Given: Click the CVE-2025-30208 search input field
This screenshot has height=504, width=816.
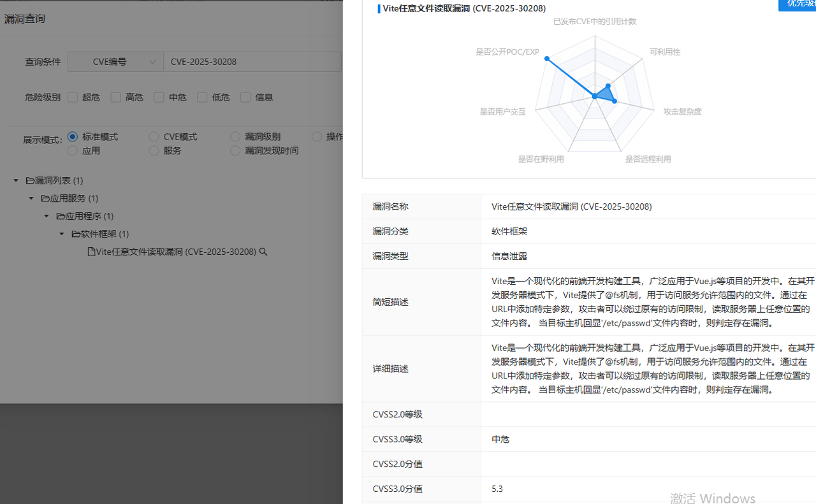Looking at the screenshot, I should pyautogui.click(x=252, y=62).
